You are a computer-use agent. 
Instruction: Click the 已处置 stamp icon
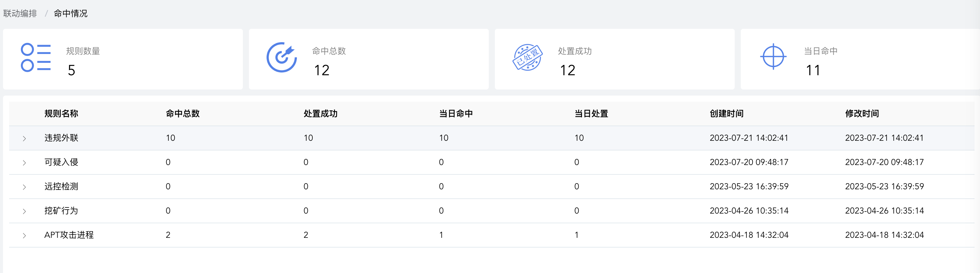click(527, 57)
